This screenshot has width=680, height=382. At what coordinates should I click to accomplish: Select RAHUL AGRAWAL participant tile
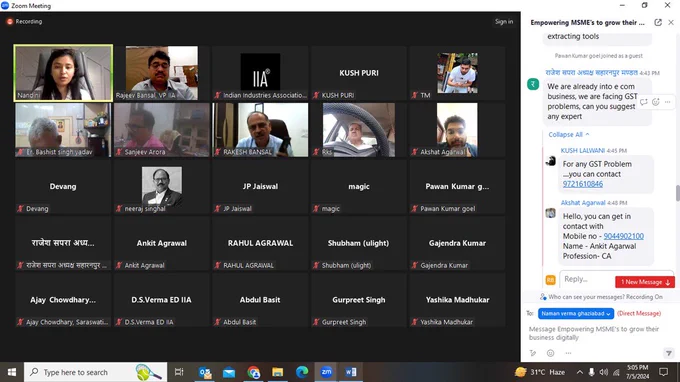260,243
